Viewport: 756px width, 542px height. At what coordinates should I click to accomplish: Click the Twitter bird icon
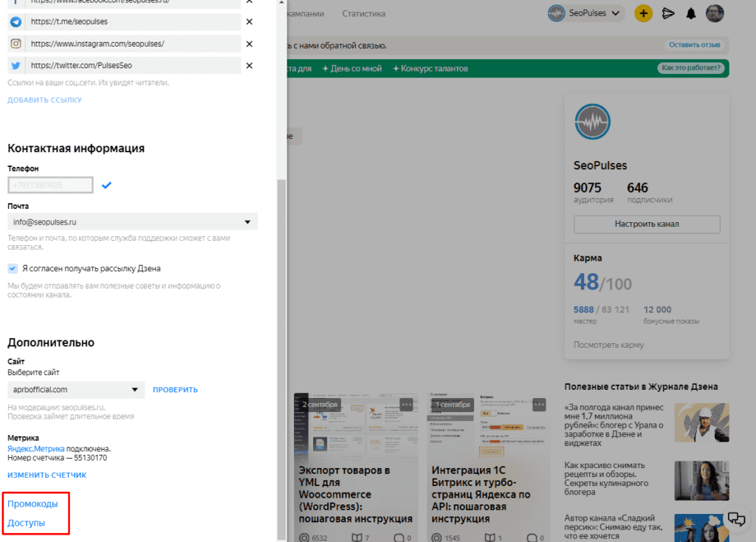coord(16,66)
